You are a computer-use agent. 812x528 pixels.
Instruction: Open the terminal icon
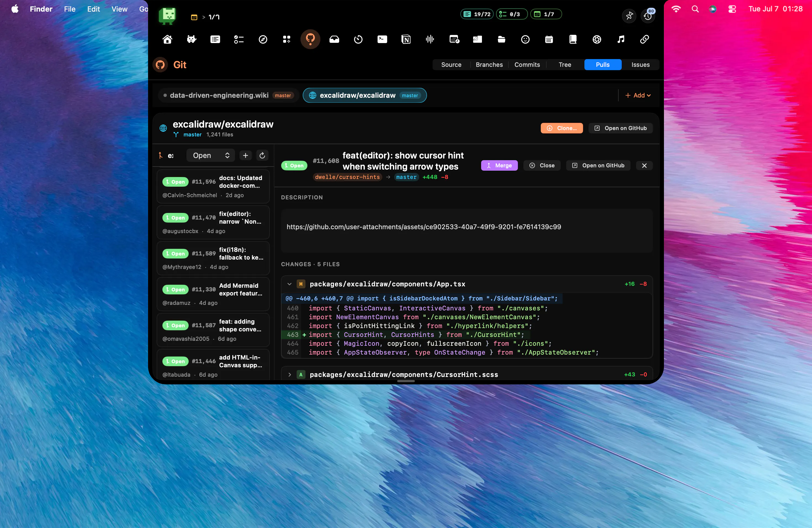coord(382,39)
